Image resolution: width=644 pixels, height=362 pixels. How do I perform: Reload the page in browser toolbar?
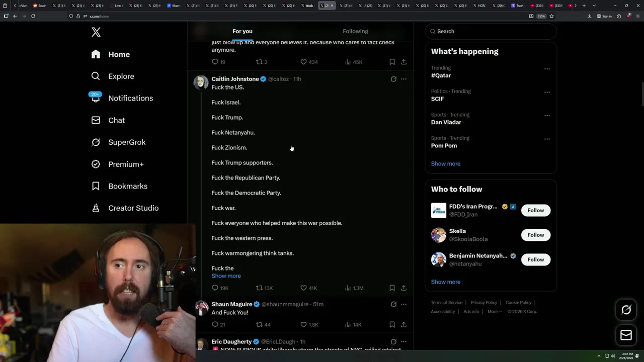tap(33, 16)
